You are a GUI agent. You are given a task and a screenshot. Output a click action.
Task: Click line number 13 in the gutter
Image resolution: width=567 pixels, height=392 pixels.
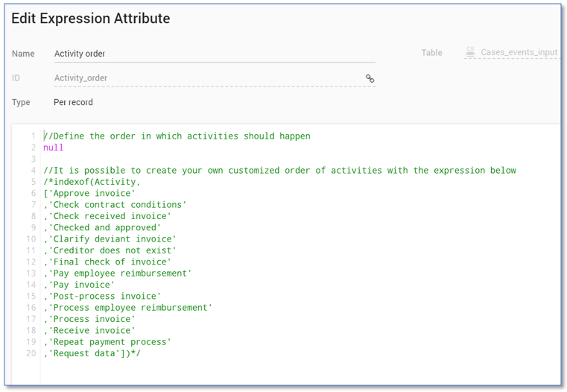(x=31, y=274)
